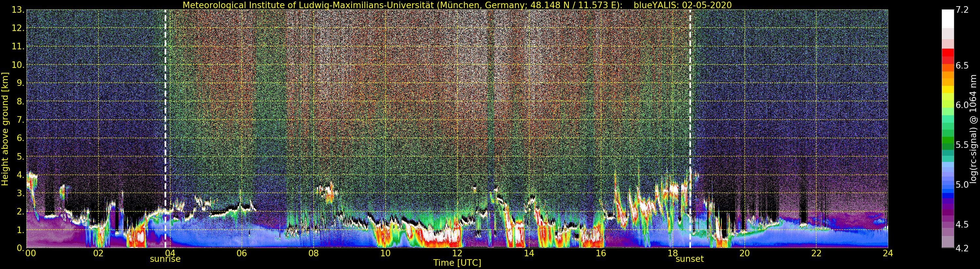The width and height of the screenshot is (980, 269).
Task: Click the height axis tick label '4.'
Action: (x=21, y=175)
